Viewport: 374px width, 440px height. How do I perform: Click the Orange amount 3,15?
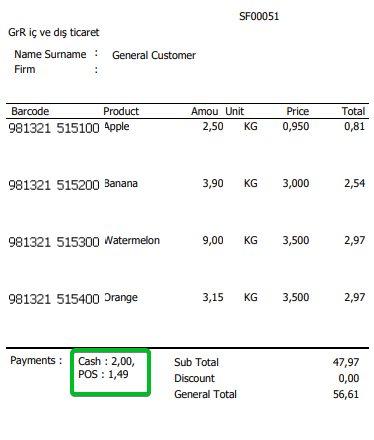click(x=213, y=297)
